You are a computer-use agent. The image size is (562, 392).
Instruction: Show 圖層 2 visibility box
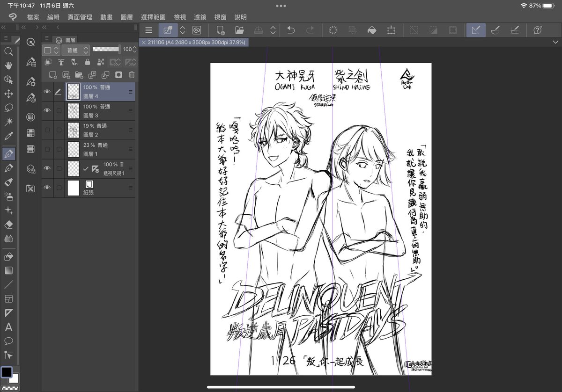[47, 130]
